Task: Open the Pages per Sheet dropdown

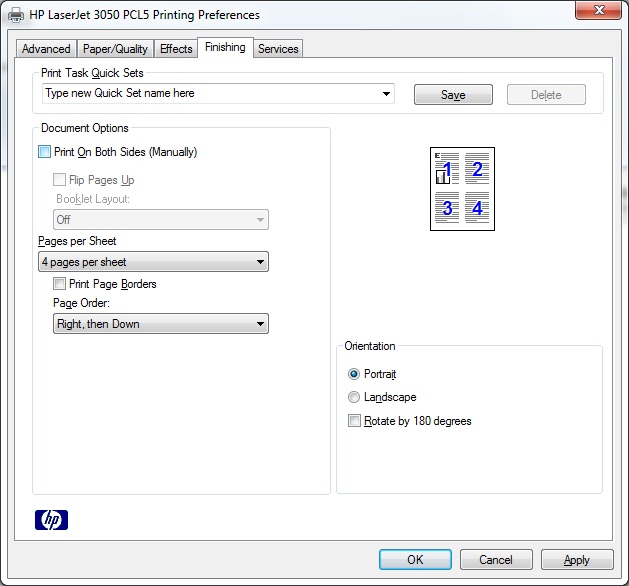Action: click(x=153, y=262)
